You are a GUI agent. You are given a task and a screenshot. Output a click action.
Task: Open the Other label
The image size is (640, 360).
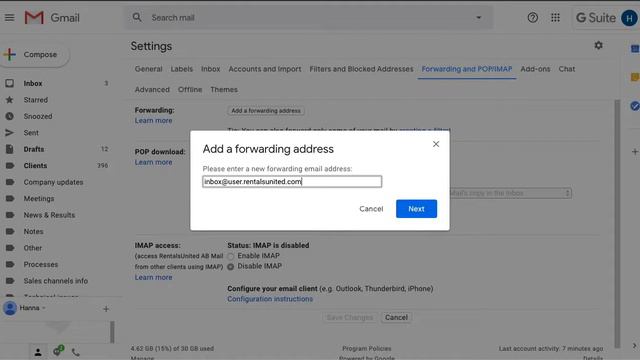pos(33,248)
